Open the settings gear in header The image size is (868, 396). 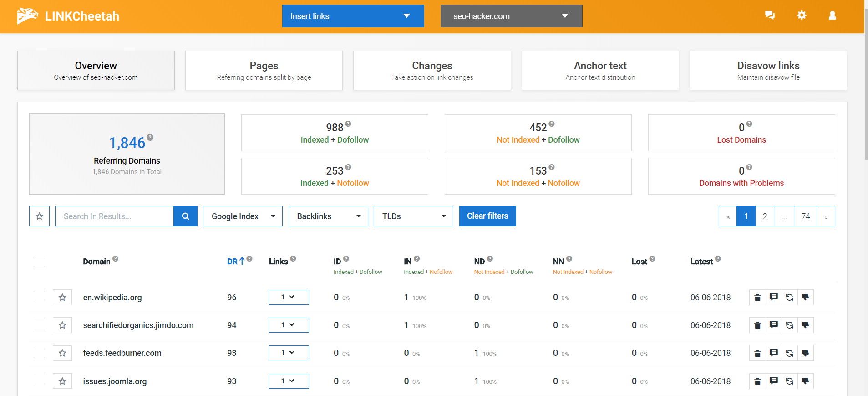pos(802,15)
